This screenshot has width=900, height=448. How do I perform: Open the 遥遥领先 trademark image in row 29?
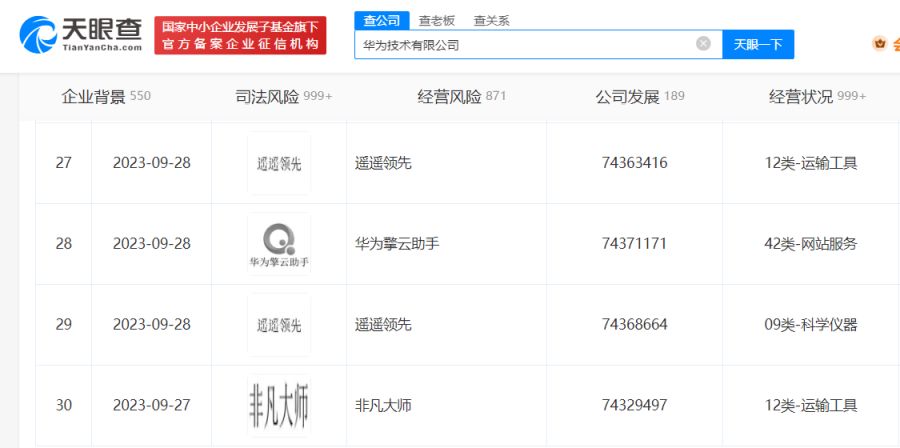[279, 325]
